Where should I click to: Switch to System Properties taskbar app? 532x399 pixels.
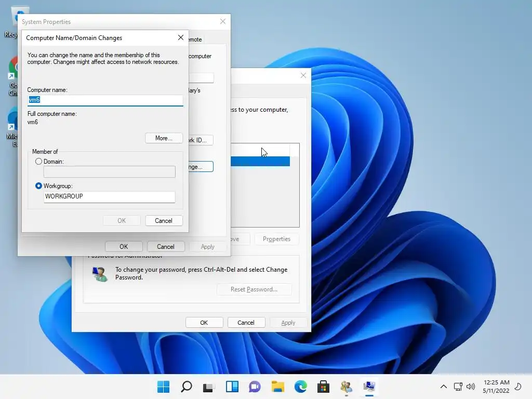click(369, 387)
